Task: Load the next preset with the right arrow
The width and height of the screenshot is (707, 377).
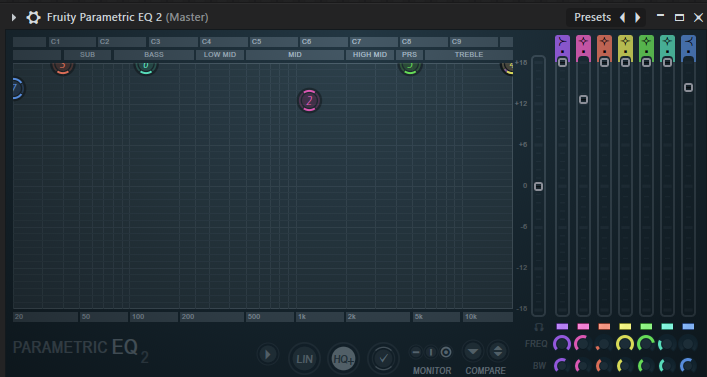Action: click(x=638, y=18)
